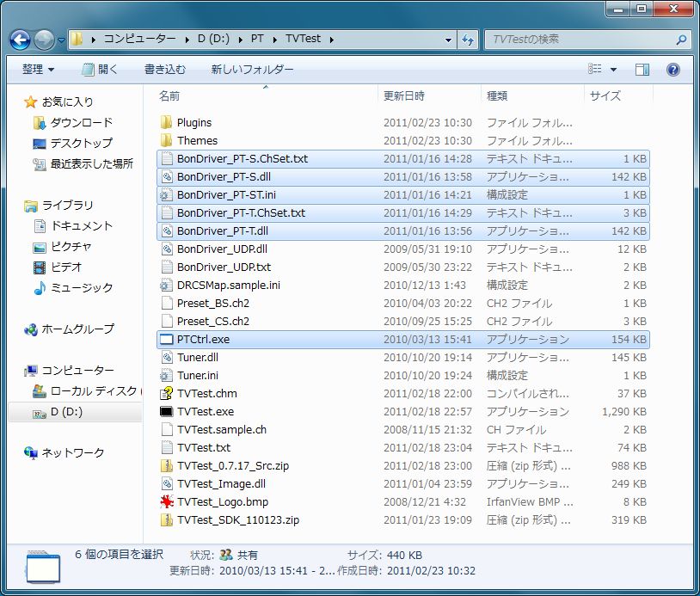Sort by the 名前 column header
The image size is (700, 596).
[169, 95]
